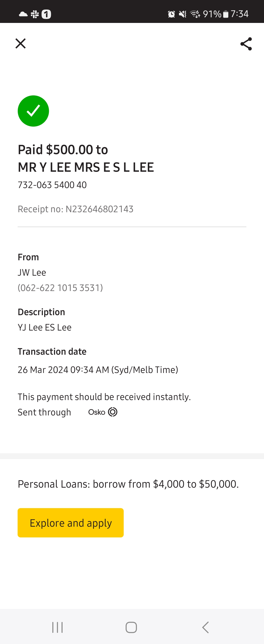Tap the Wi-Fi signal indicator
264x644 pixels.
[x=195, y=14]
